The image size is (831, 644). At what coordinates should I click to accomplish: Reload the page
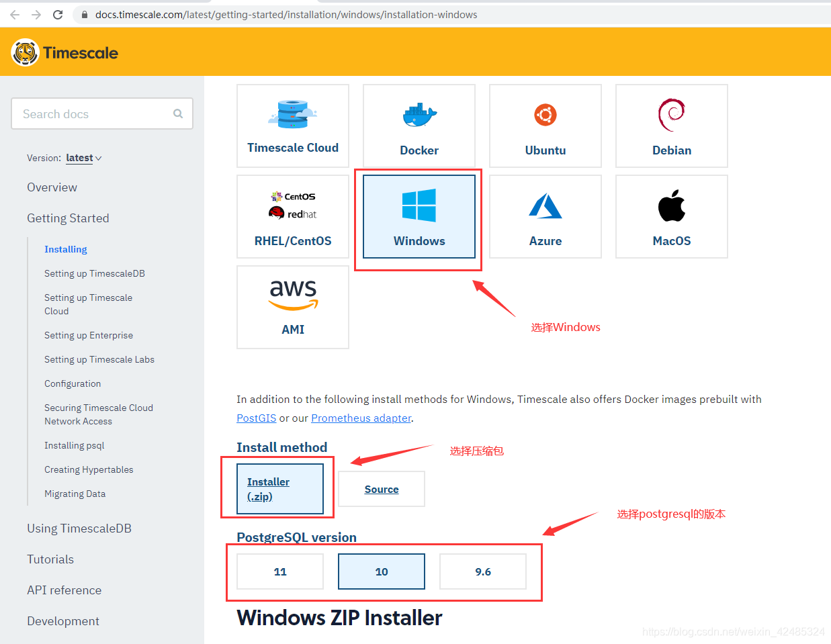(58, 14)
